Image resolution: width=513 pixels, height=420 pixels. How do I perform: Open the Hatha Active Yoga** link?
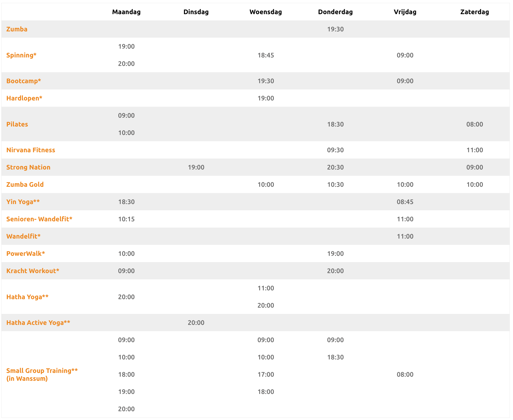[x=38, y=323]
